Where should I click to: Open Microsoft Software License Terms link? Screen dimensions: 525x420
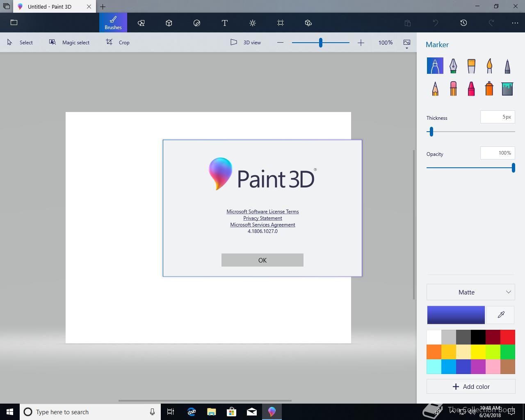(x=262, y=212)
